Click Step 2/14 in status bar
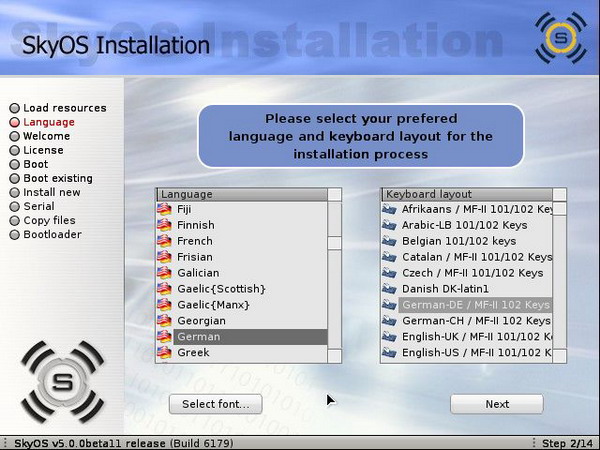600x450 pixels. pyautogui.click(x=567, y=443)
